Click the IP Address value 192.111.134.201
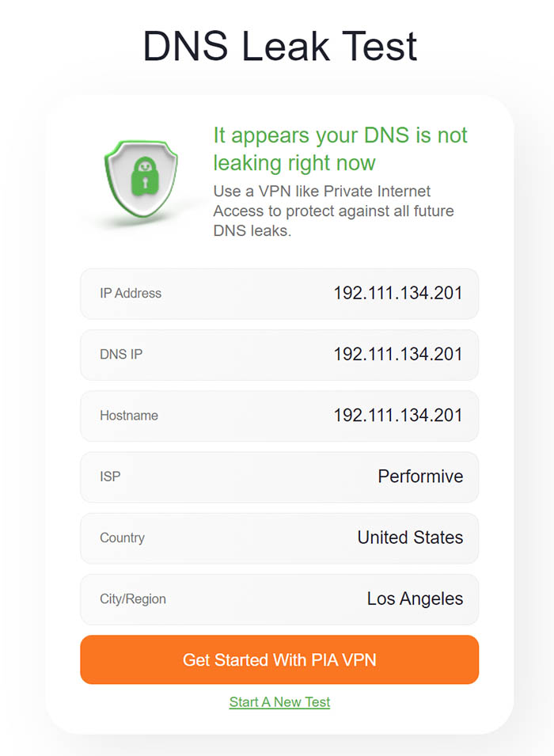 pyautogui.click(x=398, y=293)
